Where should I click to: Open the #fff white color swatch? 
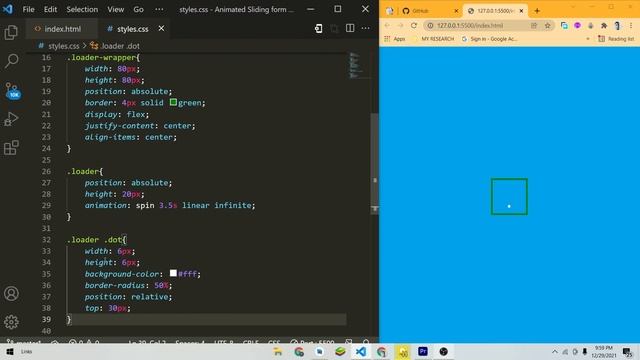173,273
